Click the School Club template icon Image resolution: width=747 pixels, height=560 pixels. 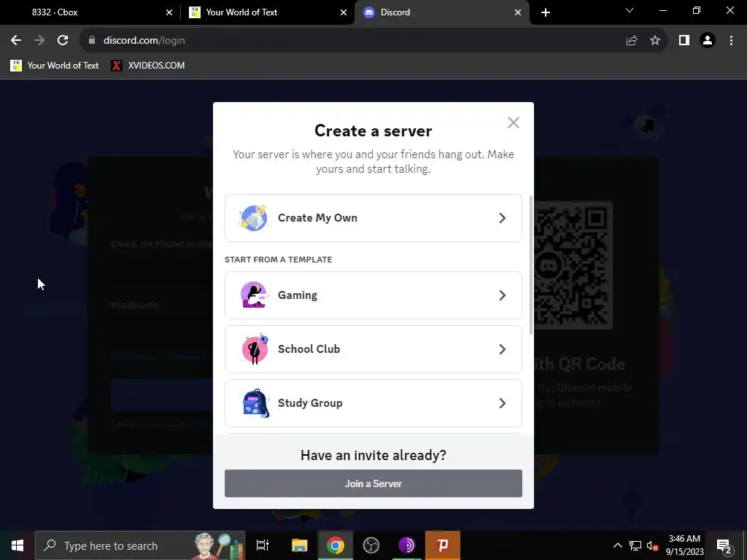(x=255, y=349)
